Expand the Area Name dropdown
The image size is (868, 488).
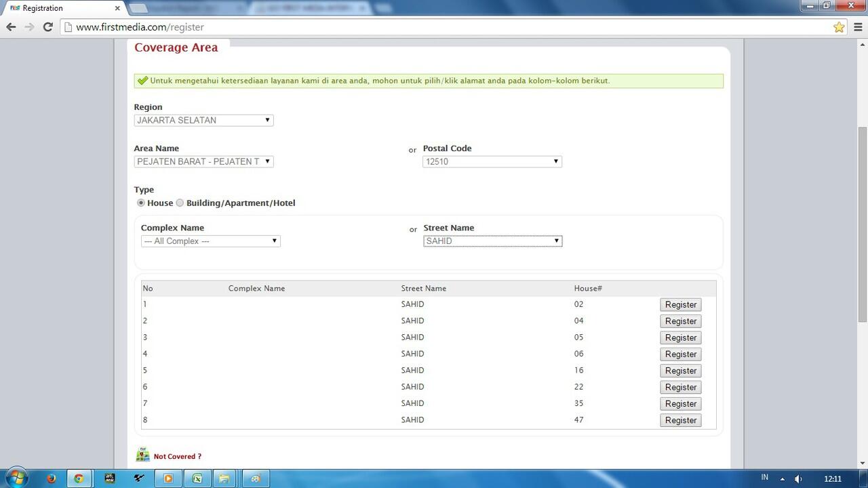(203, 161)
